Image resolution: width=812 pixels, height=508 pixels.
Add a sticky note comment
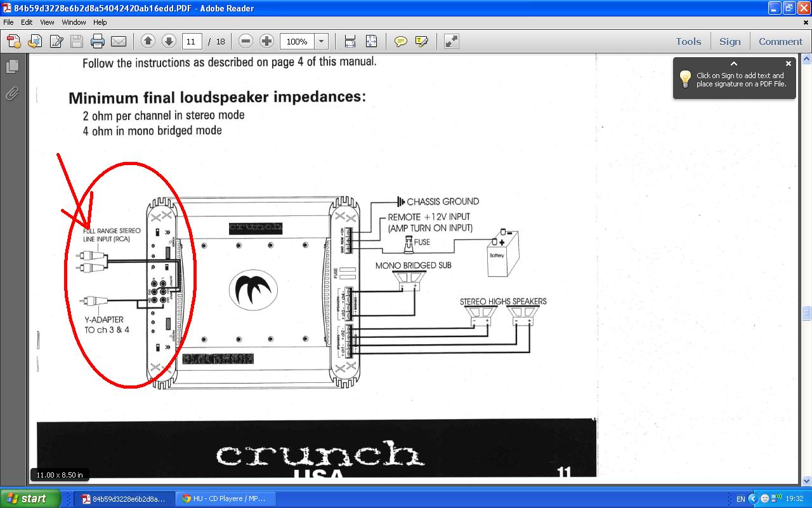coord(400,41)
